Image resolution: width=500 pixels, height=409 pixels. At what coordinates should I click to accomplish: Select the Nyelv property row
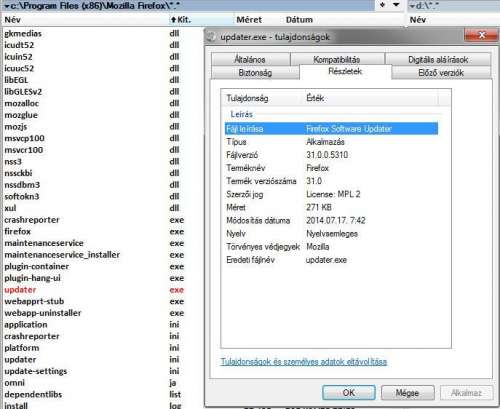[x=331, y=234]
